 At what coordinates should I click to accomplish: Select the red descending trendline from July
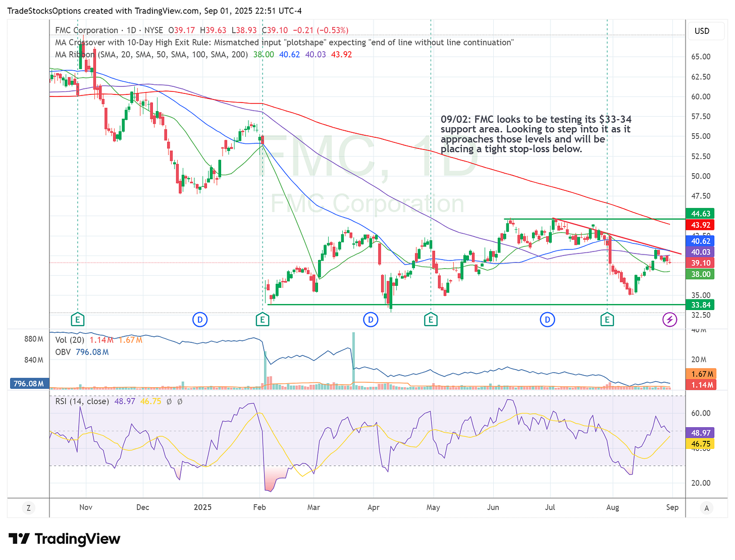point(617,236)
